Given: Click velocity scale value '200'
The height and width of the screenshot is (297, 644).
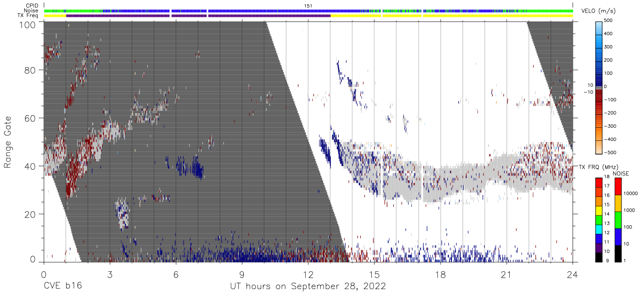Looking at the screenshot, I should (609, 60).
